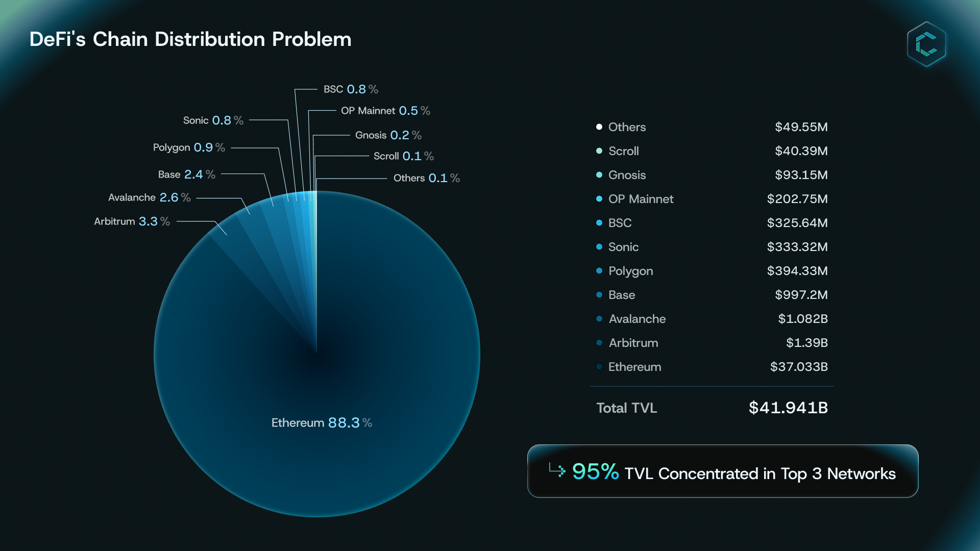The width and height of the screenshot is (980, 551).
Task: Click the arrow icon beside 95%
Action: coord(557,469)
